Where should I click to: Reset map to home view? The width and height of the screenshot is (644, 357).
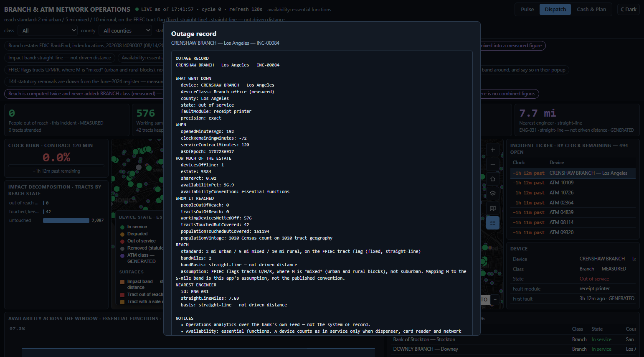coord(493,179)
